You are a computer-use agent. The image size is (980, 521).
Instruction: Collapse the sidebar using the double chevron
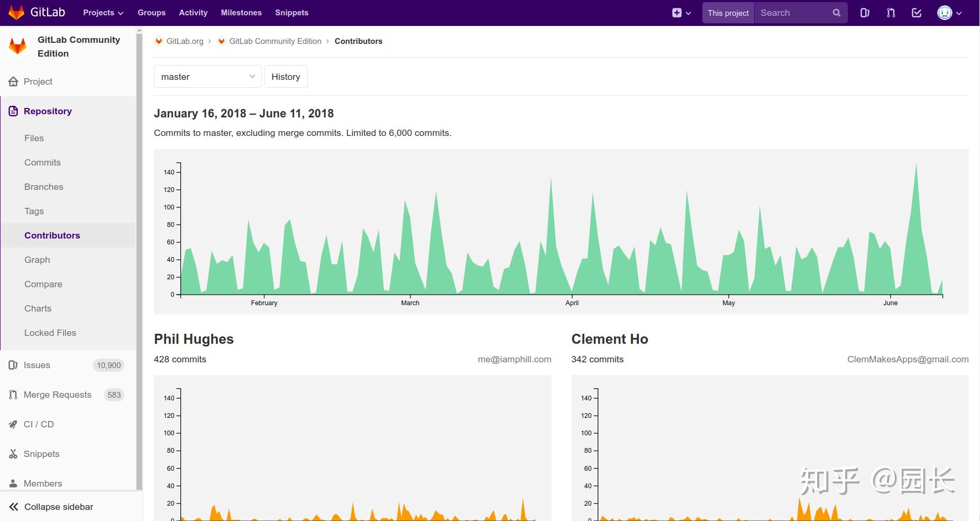(x=14, y=506)
